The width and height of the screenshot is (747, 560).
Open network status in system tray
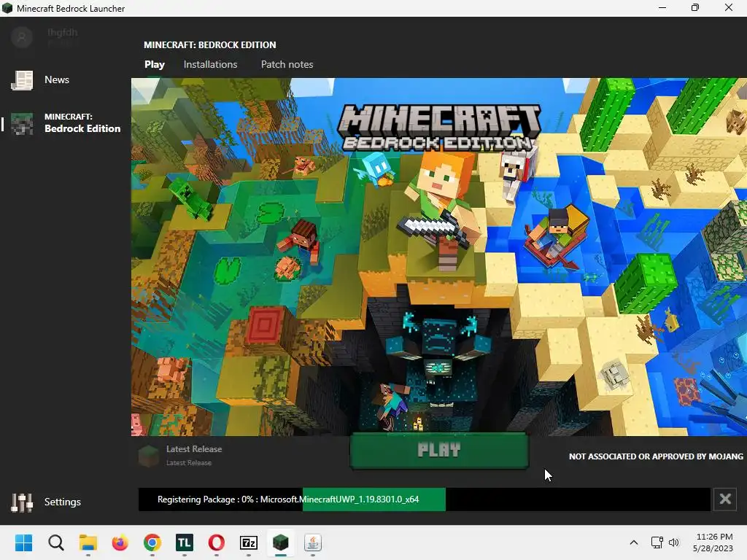click(x=657, y=542)
